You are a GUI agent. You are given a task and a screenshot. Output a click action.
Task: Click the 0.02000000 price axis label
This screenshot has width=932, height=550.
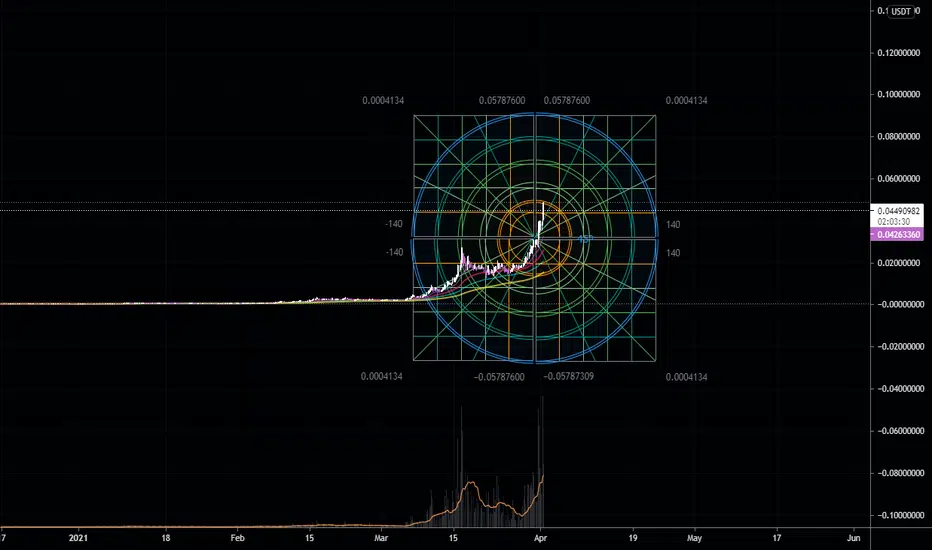tap(898, 263)
